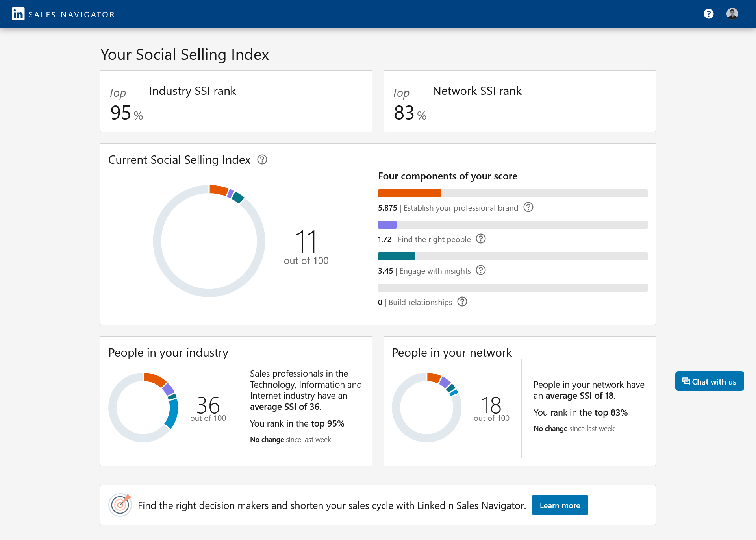Click the score 11 out of 100
Screen dimensions: 756x540
[x=306, y=247]
